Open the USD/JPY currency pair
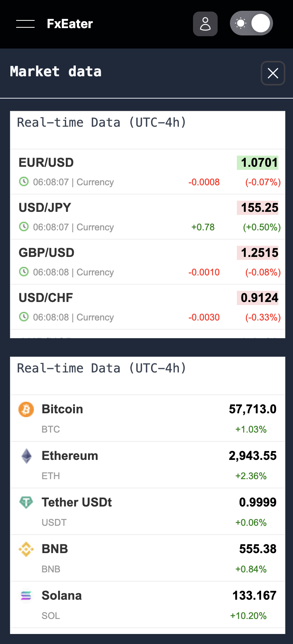The width and height of the screenshot is (293, 644). tap(45, 208)
